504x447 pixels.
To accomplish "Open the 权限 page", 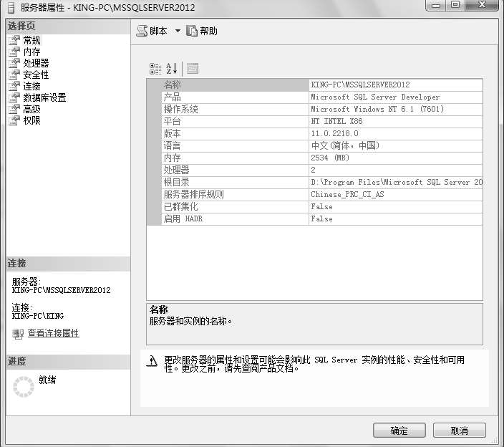I will (x=31, y=120).
